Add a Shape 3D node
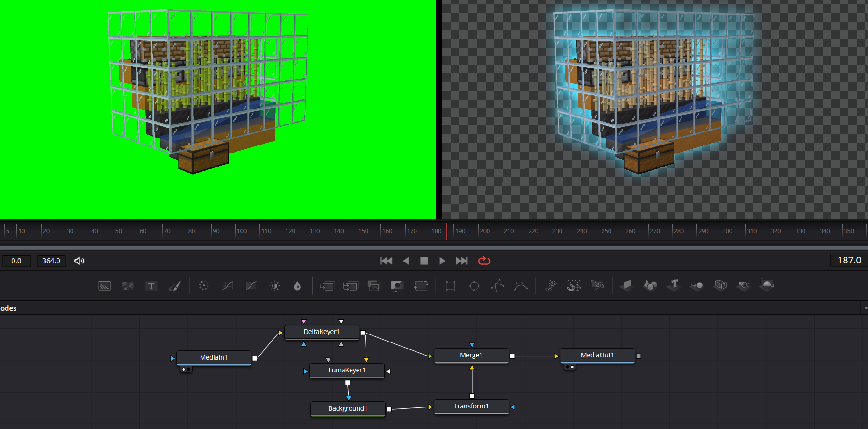868x429 pixels. pyautogui.click(x=650, y=285)
